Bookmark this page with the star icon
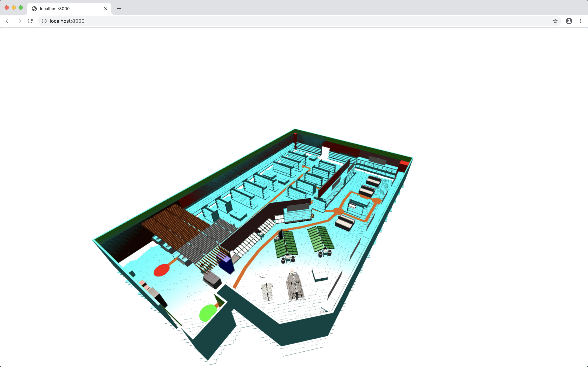The image size is (588, 367). (x=555, y=21)
